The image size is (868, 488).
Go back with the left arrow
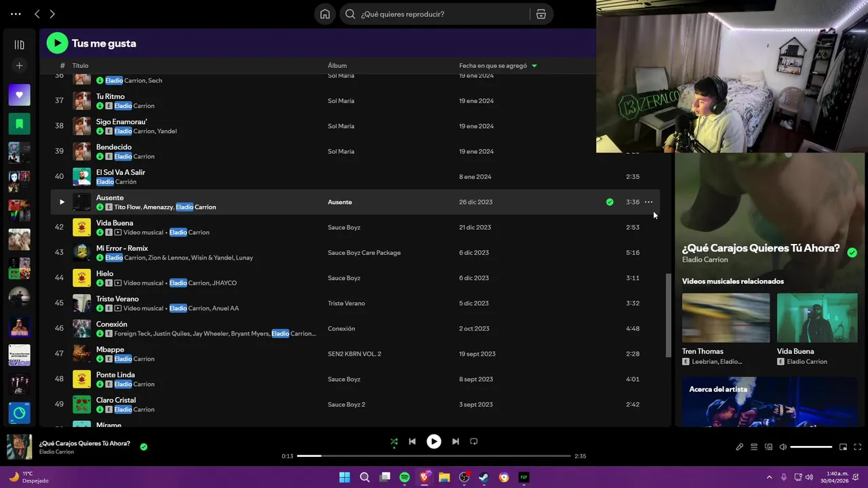(x=37, y=14)
